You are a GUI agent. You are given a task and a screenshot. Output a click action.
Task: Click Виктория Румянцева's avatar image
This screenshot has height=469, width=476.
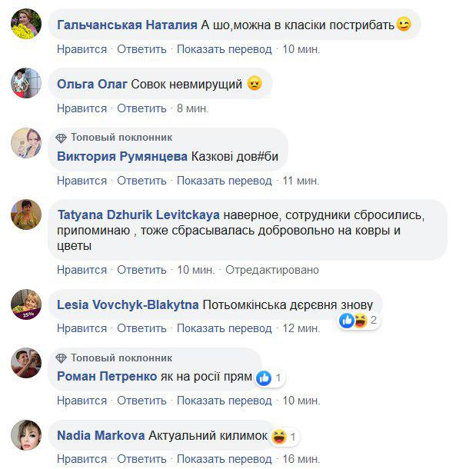(x=26, y=143)
